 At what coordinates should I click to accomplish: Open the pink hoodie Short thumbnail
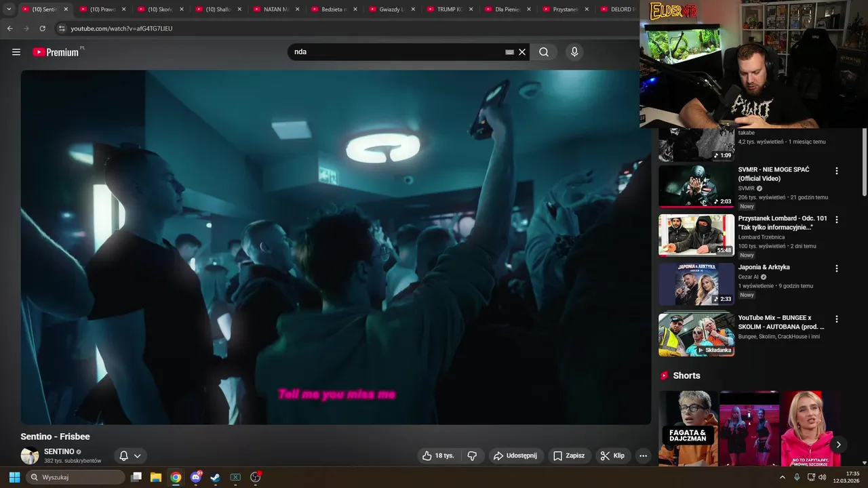pyautogui.click(x=810, y=428)
